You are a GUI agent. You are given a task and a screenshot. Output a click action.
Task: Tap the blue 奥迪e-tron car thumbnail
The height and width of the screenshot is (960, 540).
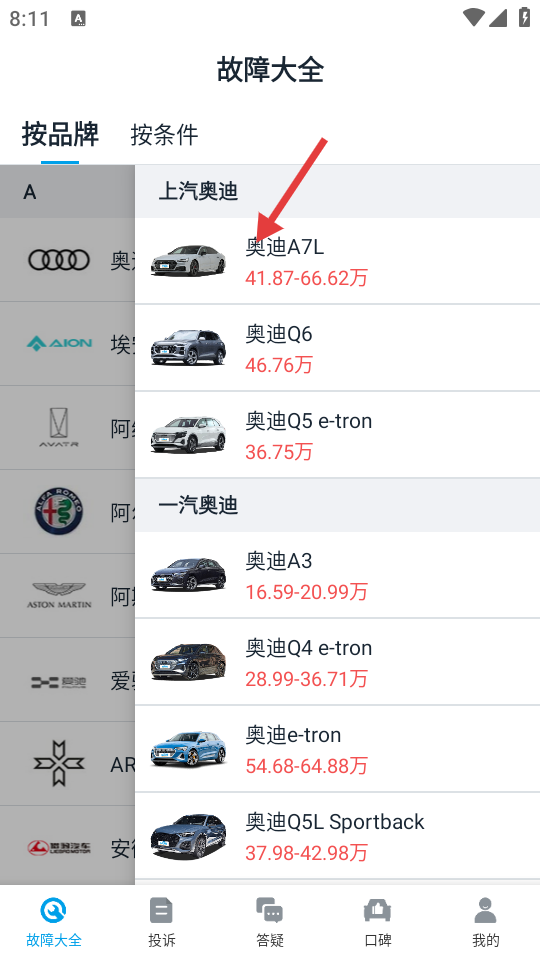189,748
